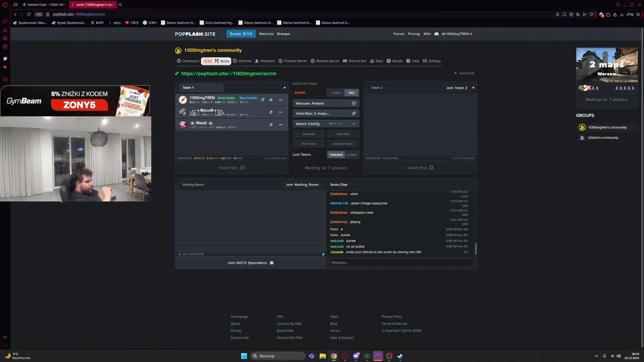644x362 pixels.
Task: Click the Map Veto button
Action: 343,134
